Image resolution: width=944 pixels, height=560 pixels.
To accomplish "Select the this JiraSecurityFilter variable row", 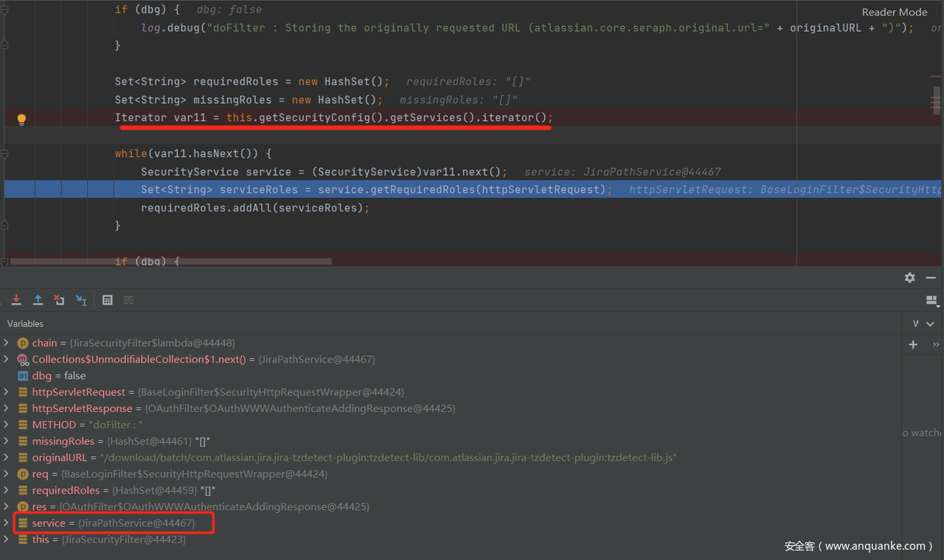I will coord(450,539).
